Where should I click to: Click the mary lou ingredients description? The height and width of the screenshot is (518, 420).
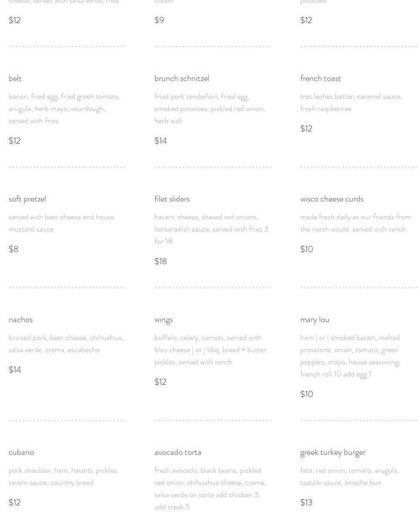350,356
